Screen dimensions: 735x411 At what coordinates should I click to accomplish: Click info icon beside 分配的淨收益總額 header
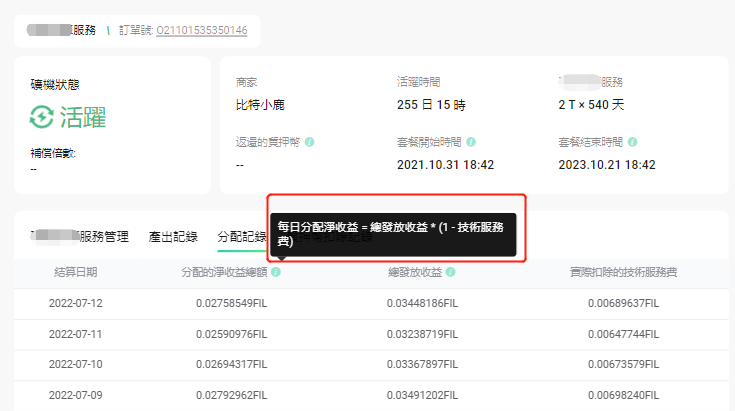coord(276,272)
